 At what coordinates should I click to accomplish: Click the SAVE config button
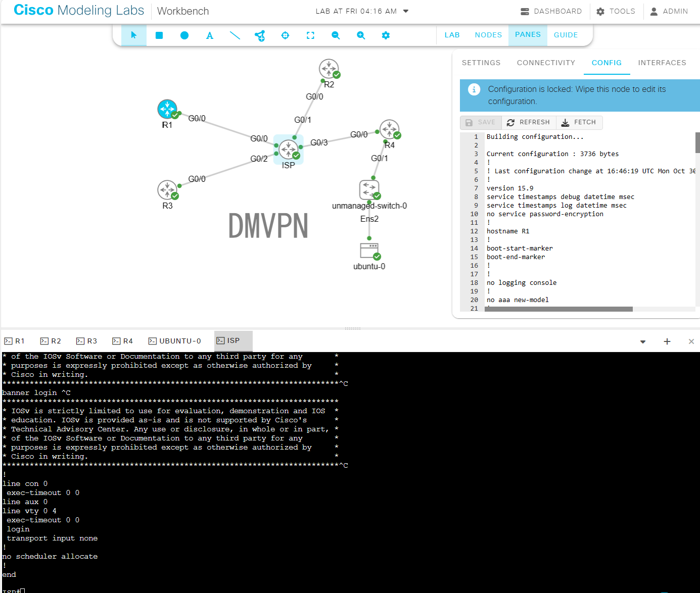coord(481,122)
